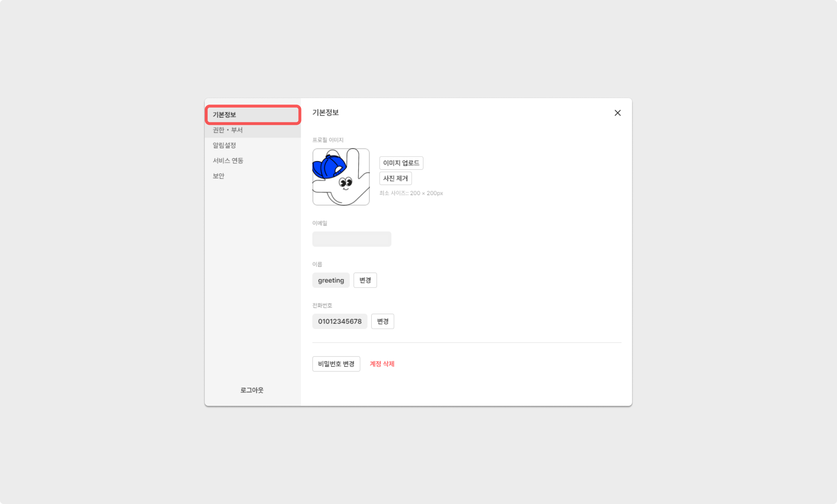
Task: Click the red 계정 삭제 link
Action: [x=382, y=364]
